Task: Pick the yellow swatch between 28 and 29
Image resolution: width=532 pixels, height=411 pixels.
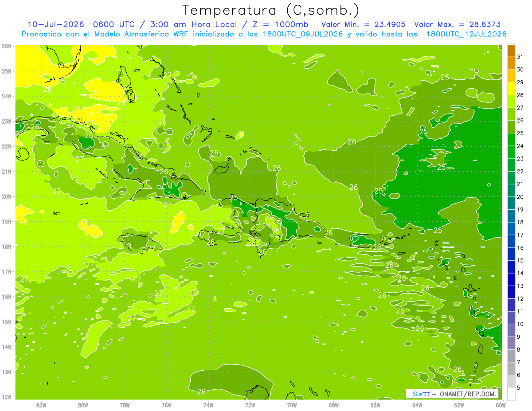Action: coord(511,89)
